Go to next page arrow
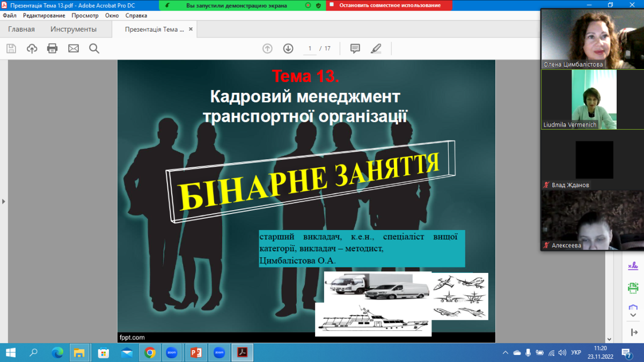644x362 pixels. coord(288,49)
